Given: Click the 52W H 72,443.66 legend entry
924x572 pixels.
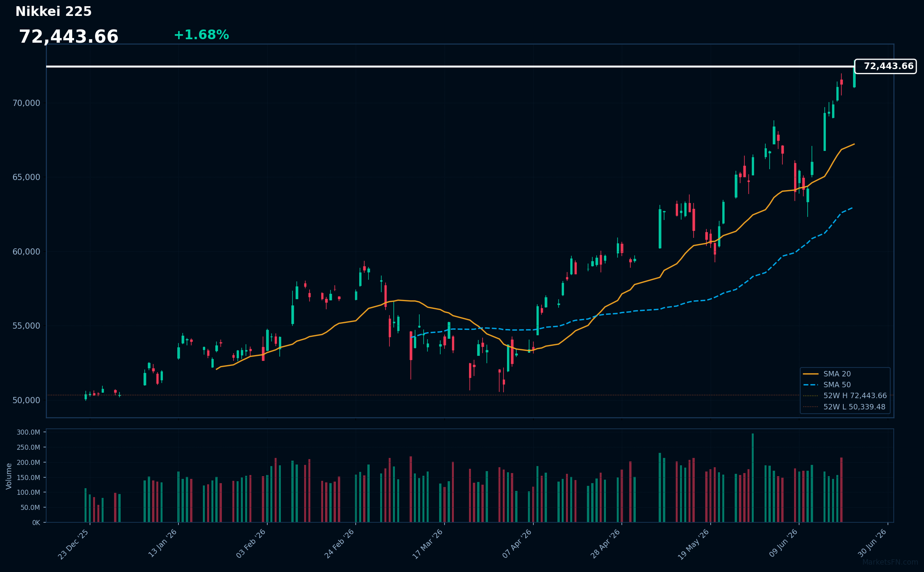Looking at the screenshot, I should (844, 395).
